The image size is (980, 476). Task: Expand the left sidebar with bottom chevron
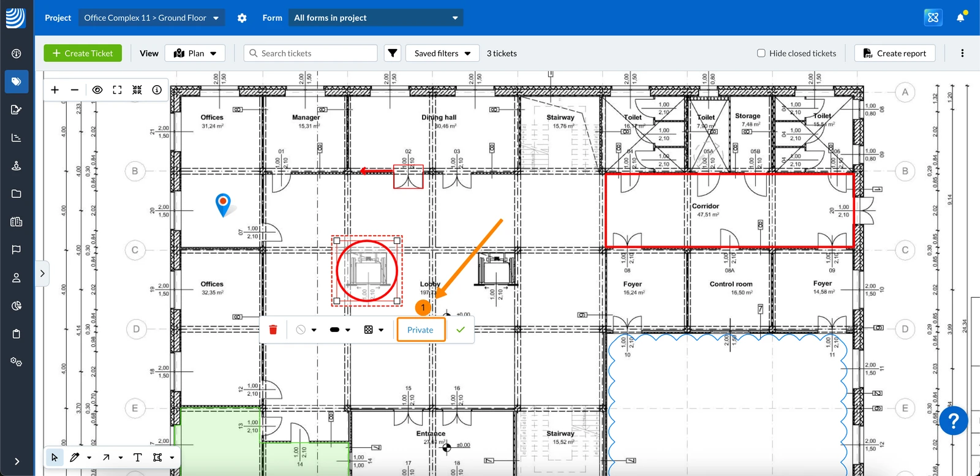(17, 461)
